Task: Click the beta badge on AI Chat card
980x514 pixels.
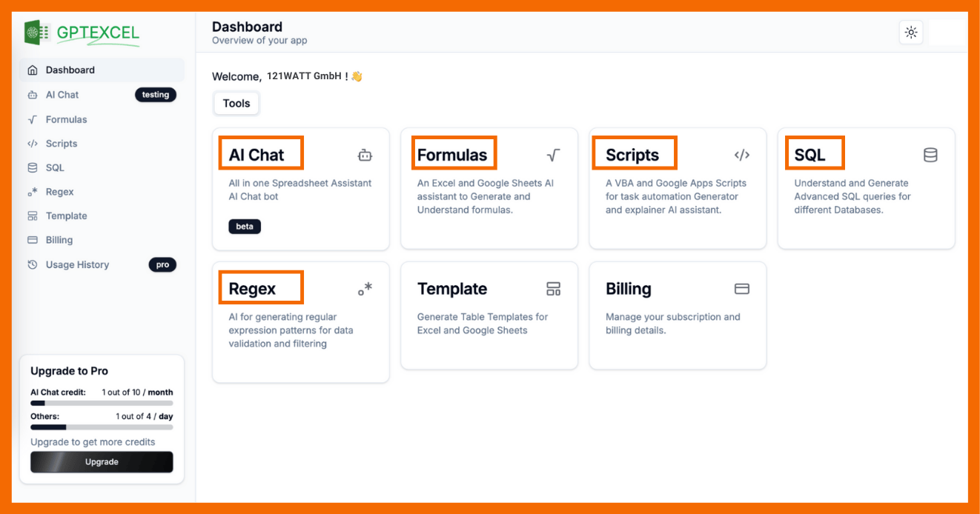Action: (x=245, y=226)
